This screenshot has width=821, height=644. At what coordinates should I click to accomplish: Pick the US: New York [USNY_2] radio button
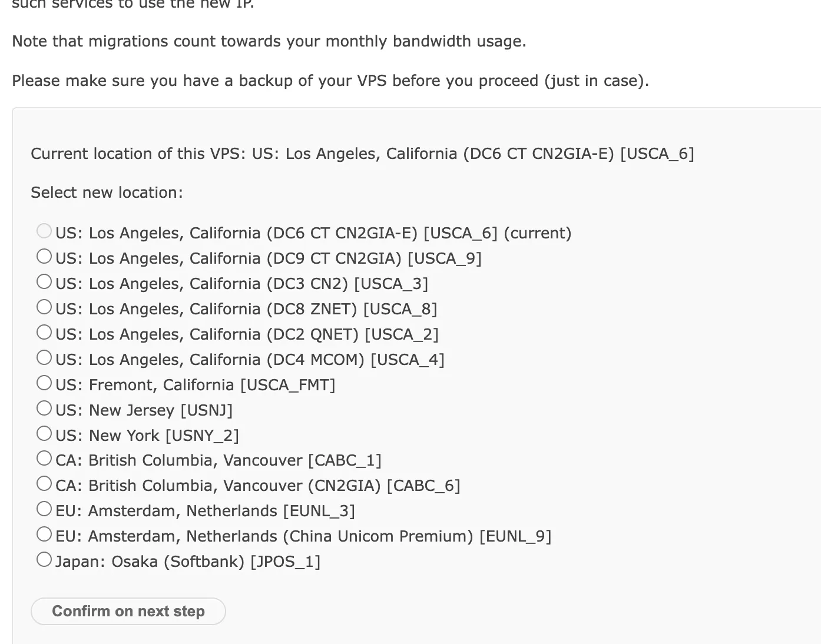tap(44, 434)
